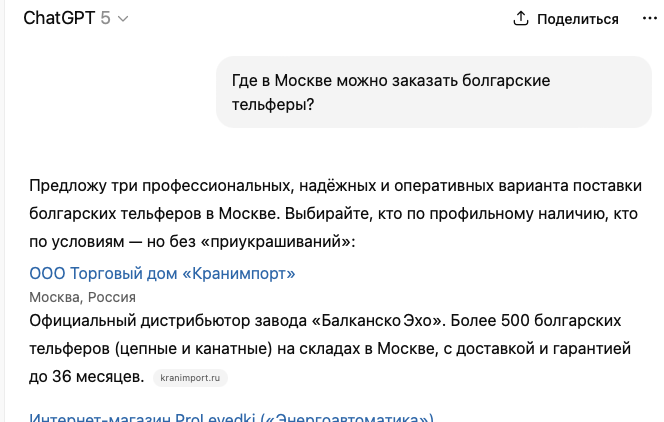664x422 pixels.
Task: Click the ChatGPT title in the header
Action: click(59, 18)
